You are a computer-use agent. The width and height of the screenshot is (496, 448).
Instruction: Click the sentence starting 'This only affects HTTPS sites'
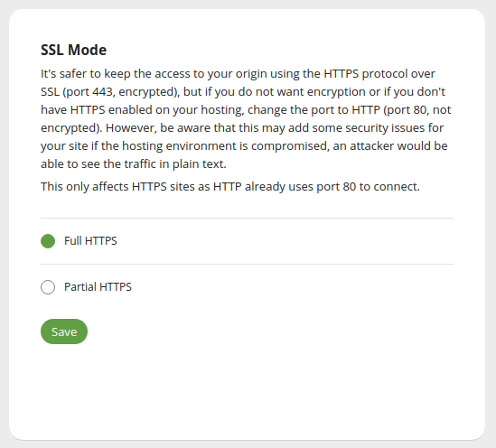[x=230, y=187]
